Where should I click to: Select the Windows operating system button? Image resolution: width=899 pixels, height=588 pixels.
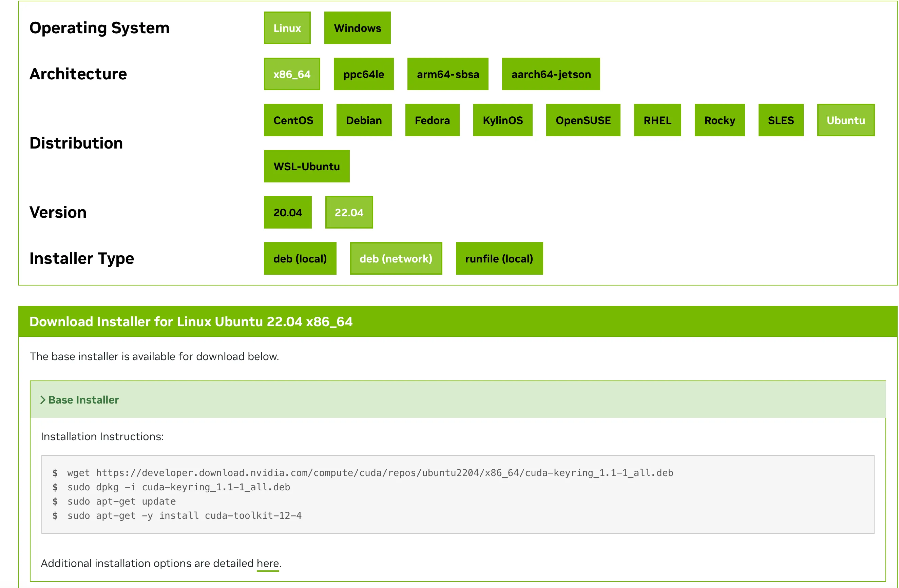pyautogui.click(x=357, y=28)
